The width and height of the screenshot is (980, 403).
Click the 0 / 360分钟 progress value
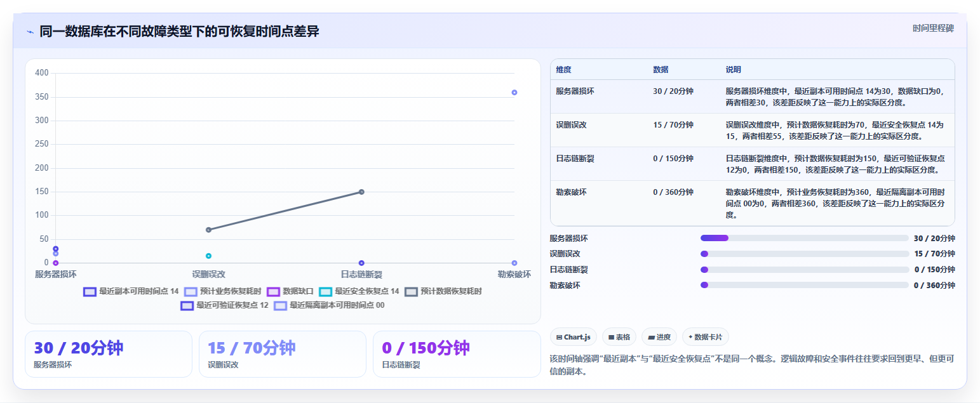[934, 285]
